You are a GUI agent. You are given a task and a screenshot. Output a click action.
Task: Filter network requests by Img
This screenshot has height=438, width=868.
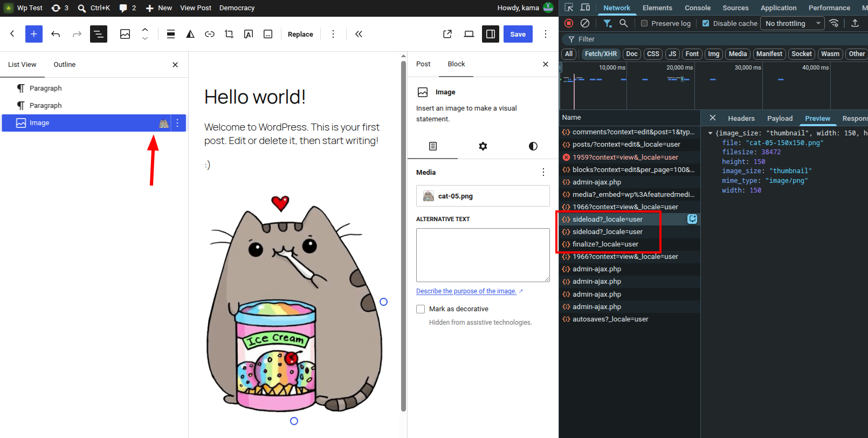click(714, 54)
